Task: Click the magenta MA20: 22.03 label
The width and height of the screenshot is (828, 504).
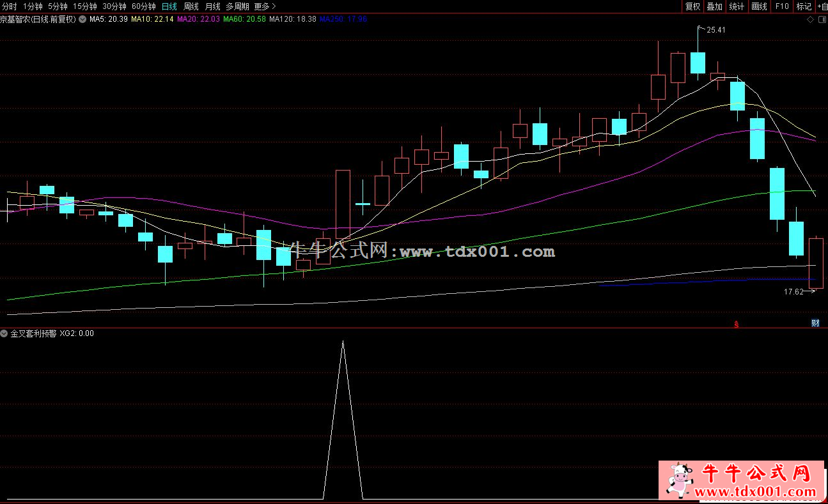Action: tap(198, 19)
